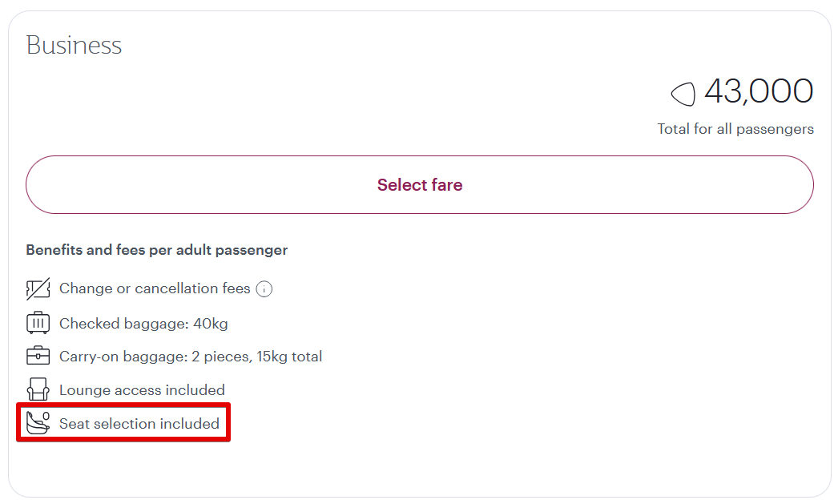
Task: Click the seat selection icon
Action: (x=38, y=423)
